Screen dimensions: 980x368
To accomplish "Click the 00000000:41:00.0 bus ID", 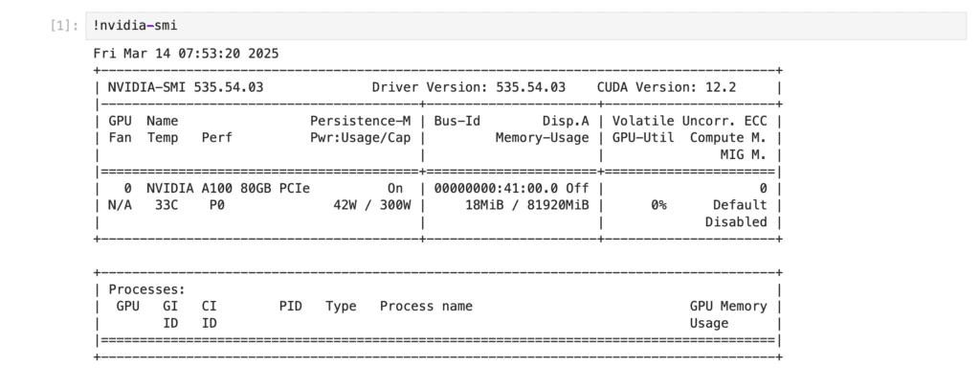I will click(x=496, y=189).
